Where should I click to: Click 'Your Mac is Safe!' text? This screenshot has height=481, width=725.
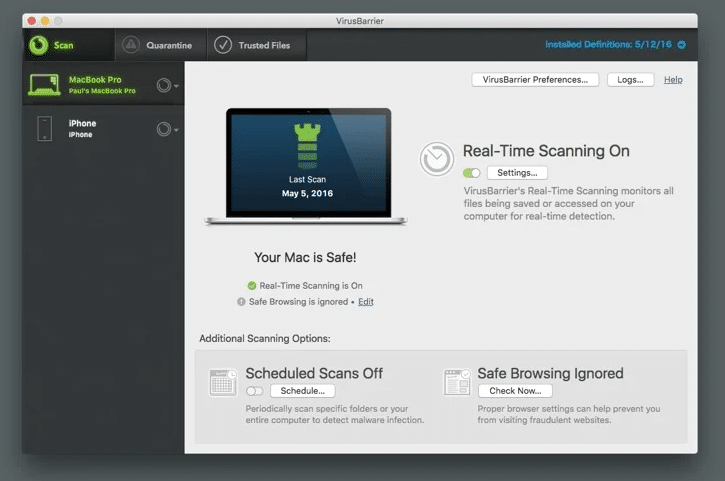[305, 258]
